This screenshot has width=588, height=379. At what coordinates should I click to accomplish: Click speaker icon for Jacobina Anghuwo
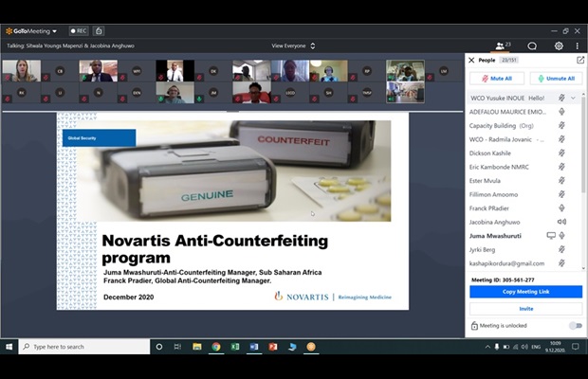pyautogui.click(x=561, y=222)
